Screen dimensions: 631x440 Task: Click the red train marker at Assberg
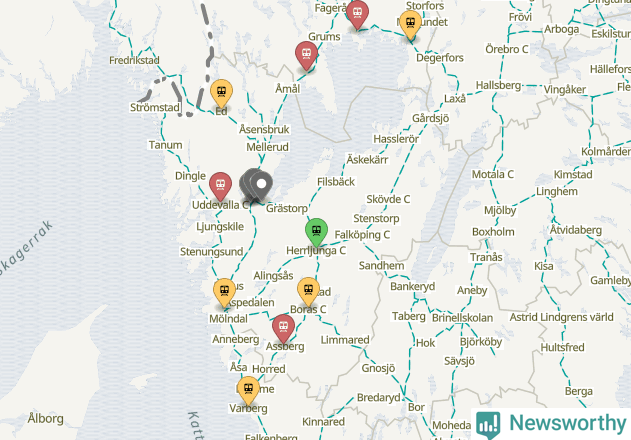[283, 328]
